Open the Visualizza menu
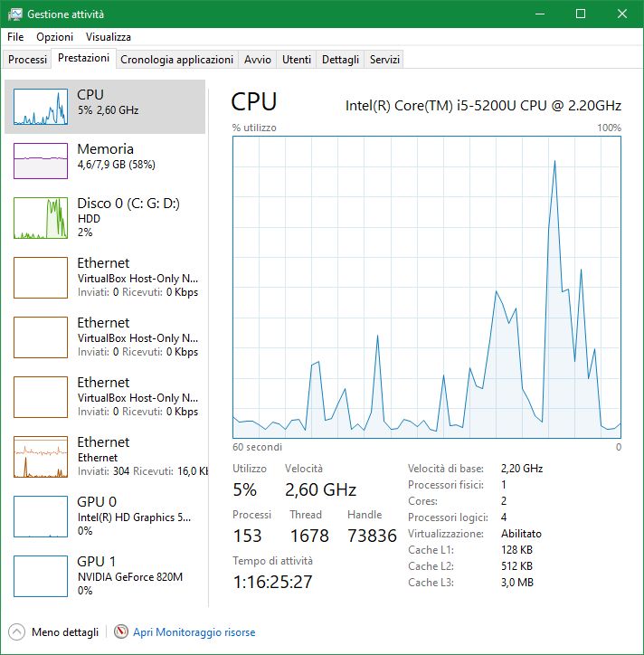Image resolution: width=644 pixels, height=655 pixels. 109,37
